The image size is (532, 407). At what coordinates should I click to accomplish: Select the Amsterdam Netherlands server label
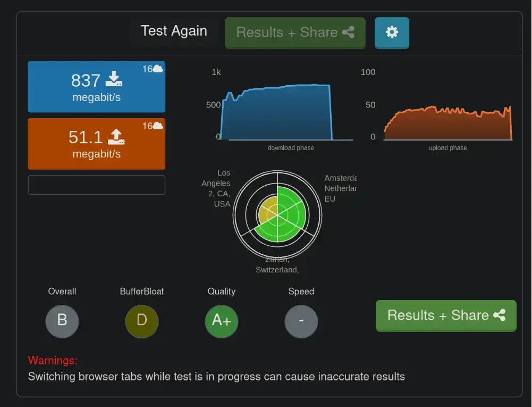[x=340, y=188]
